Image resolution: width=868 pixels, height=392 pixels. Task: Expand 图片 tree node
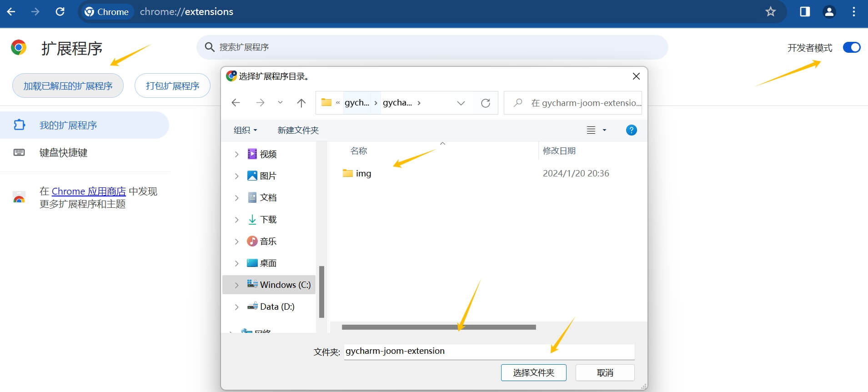tap(236, 176)
